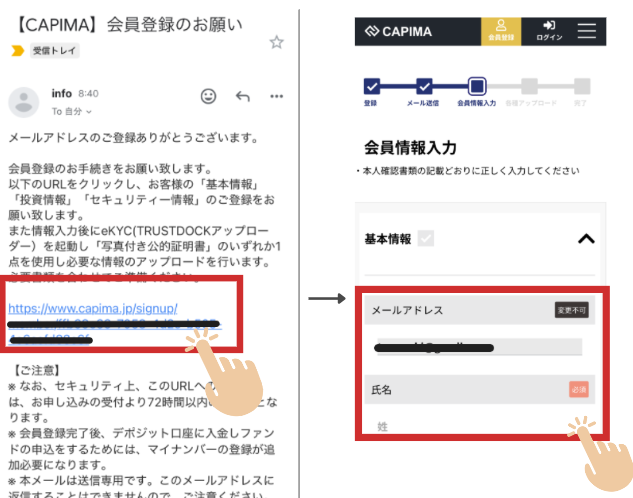Click the 登録 step indicator

(x=371, y=86)
